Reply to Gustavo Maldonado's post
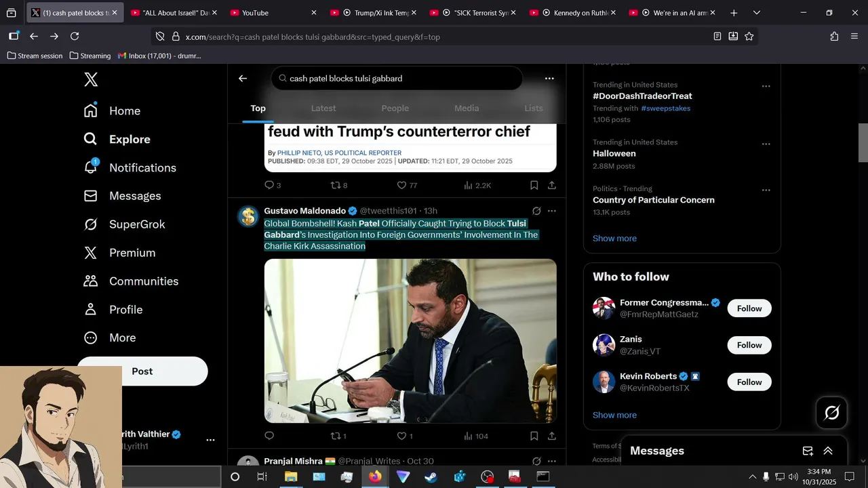 [269, 436]
